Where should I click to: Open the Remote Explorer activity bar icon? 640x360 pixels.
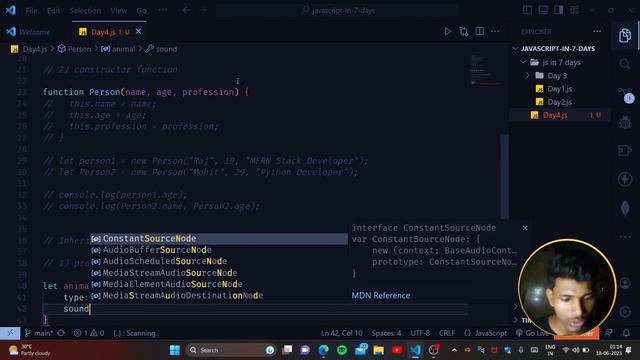[x=625, y=151]
